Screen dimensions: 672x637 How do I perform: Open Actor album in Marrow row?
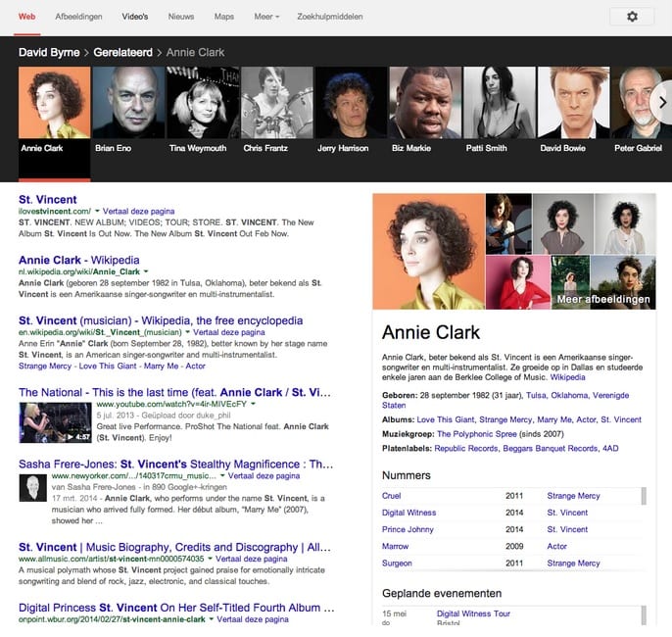(x=556, y=546)
